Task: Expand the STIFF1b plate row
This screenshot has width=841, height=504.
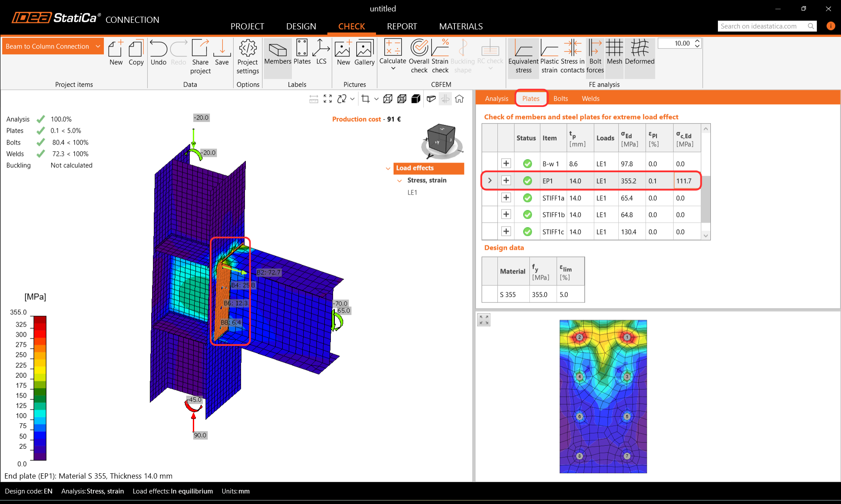Action: coord(506,214)
